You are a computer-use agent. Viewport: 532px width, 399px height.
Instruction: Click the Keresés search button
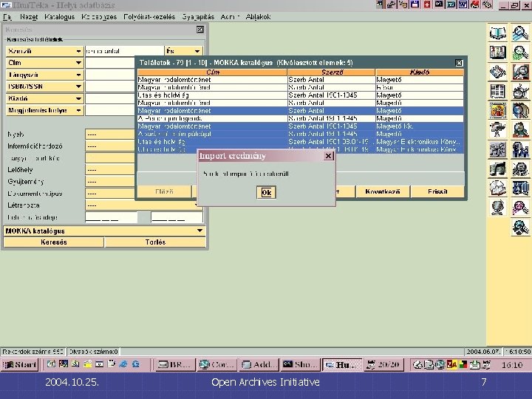(x=53, y=242)
